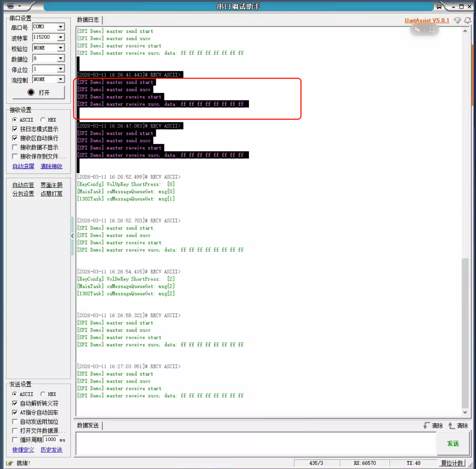Toggle 接收区自动换行 checkbox
Viewport: 476px width, 469px height.
tap(15, 138)
